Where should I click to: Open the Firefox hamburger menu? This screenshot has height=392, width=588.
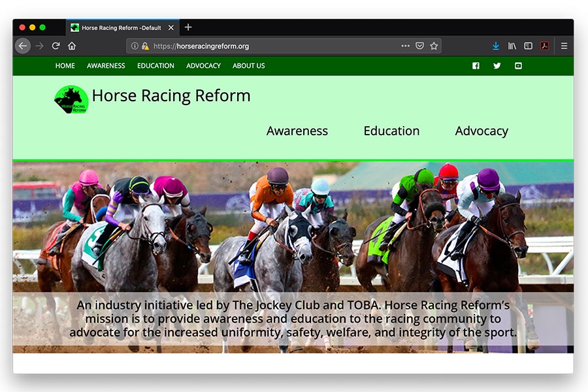pyautogui.click(x=564, y=46)
